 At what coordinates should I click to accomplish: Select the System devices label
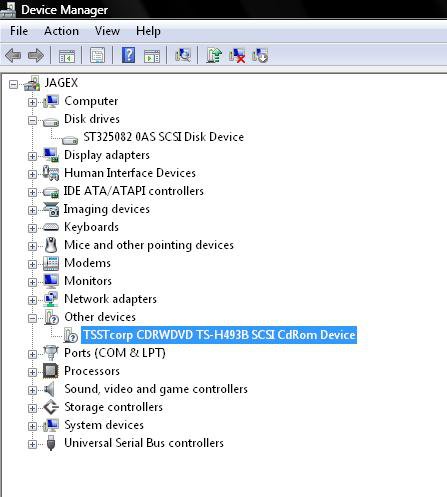click(104, 425)
